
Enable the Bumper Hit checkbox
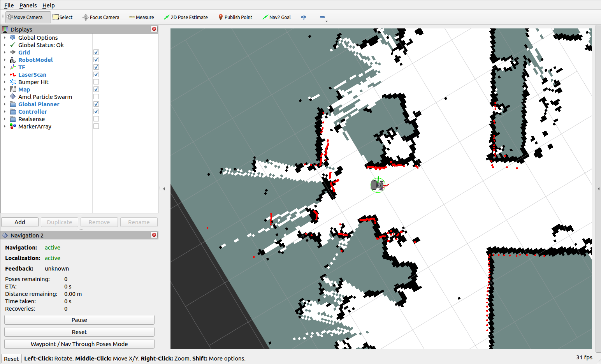[96, 82]
